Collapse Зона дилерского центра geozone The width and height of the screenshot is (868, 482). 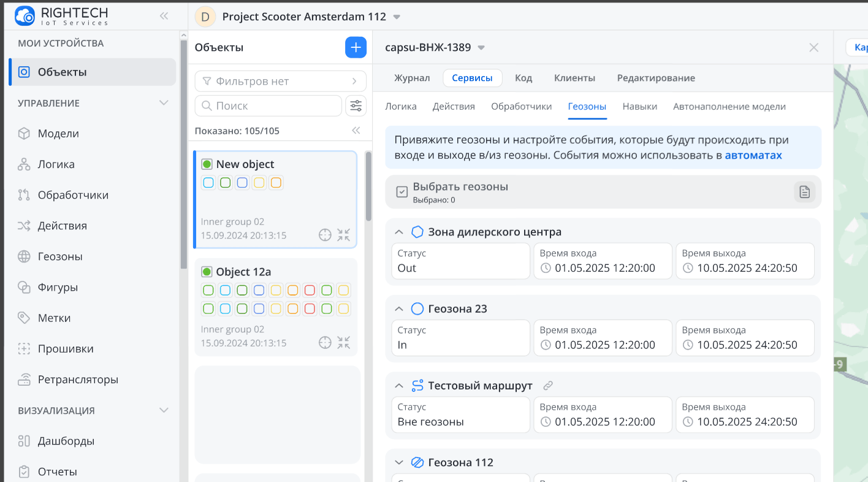click(399, 232)
